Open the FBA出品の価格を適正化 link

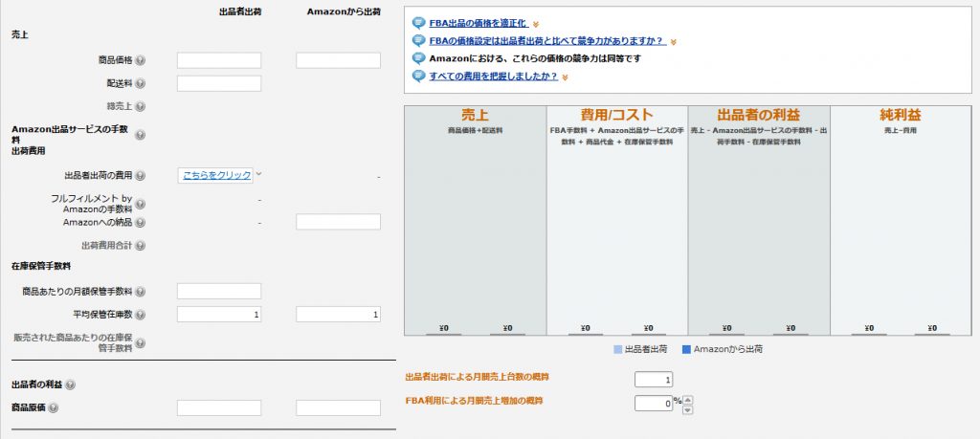(479, 24)
